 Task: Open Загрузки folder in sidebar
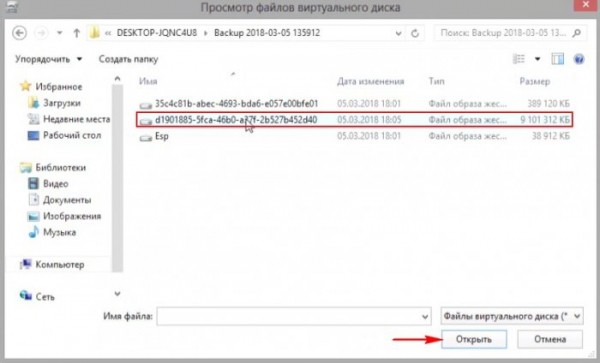pyautogui.click(x=62, y=103)
